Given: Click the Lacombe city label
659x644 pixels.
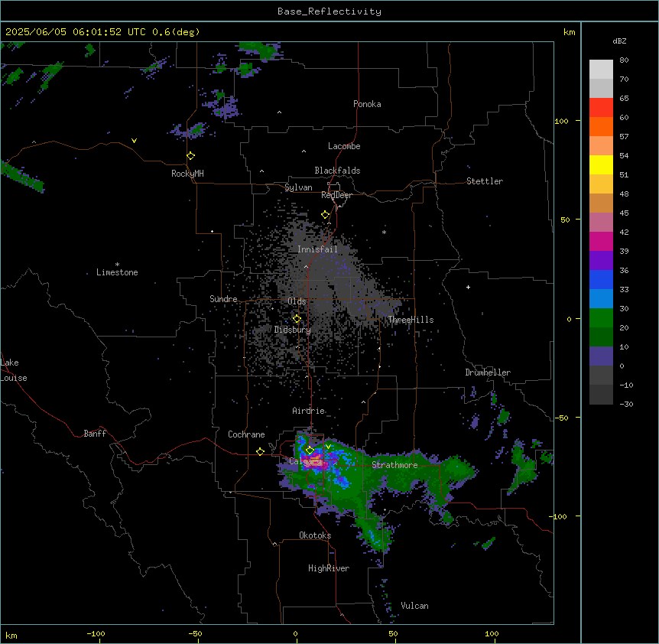Looking at the screenshot, I should click(x=344, y=146).
